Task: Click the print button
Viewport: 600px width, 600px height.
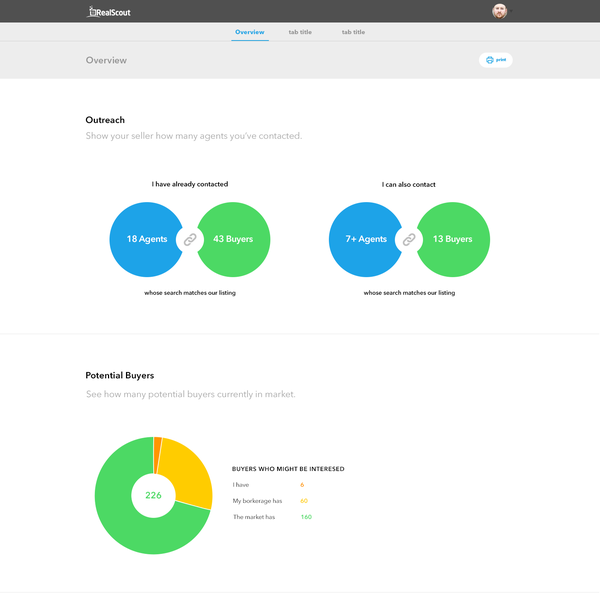Action: point(496,60)
